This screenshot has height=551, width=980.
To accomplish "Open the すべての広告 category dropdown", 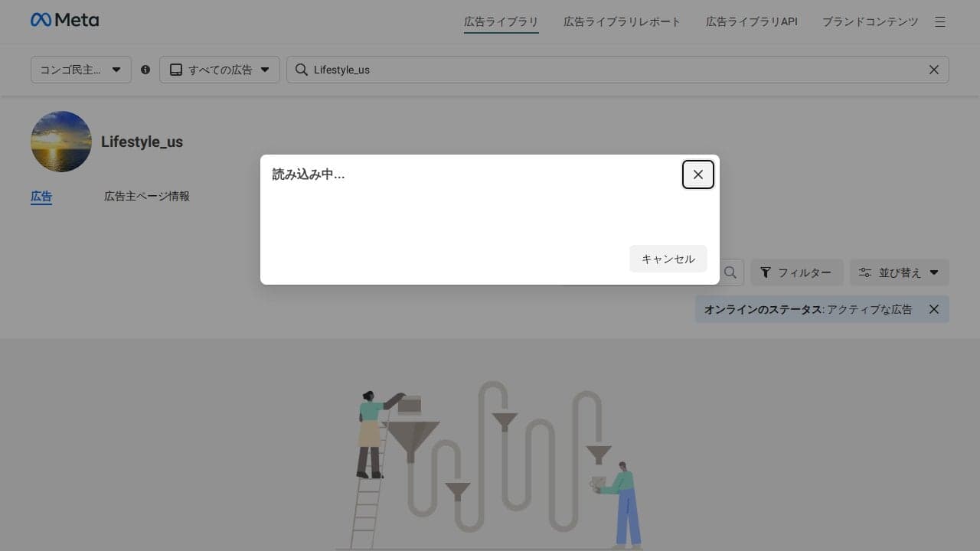I will [x=220, y=70].
